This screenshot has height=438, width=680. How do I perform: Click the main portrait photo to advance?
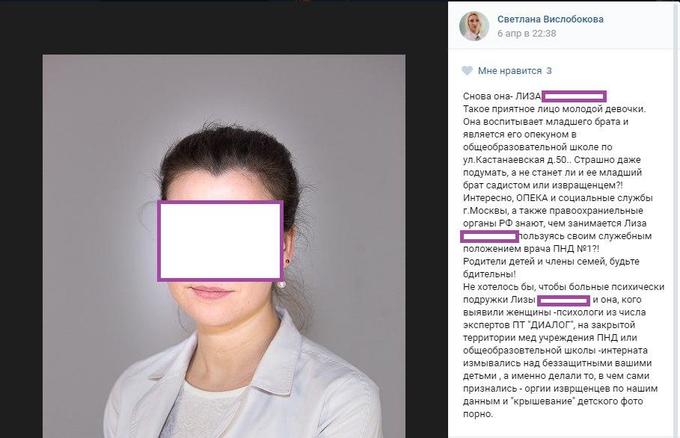pos(224,246)
